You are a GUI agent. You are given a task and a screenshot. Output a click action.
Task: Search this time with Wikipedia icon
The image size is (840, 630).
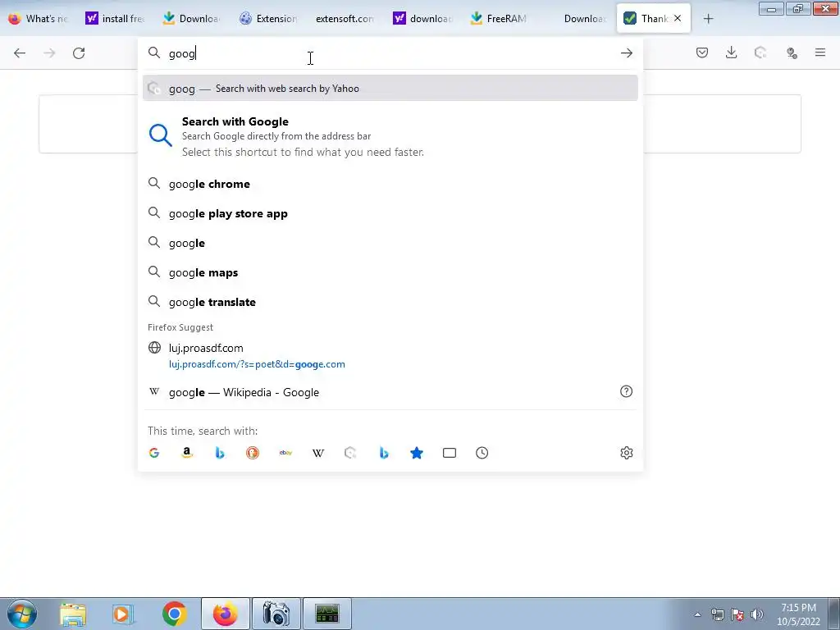[318, 453]
